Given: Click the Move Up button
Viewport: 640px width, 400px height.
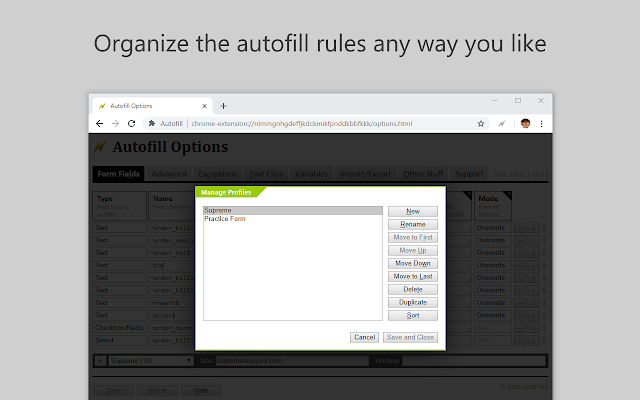Looking at the screenshot, I should 413,251.
